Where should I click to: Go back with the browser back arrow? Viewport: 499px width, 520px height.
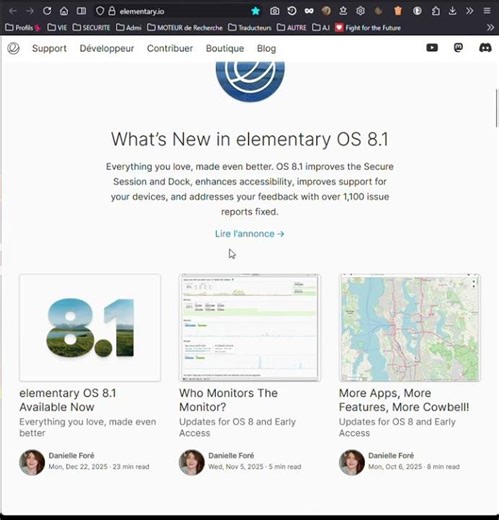13,11
